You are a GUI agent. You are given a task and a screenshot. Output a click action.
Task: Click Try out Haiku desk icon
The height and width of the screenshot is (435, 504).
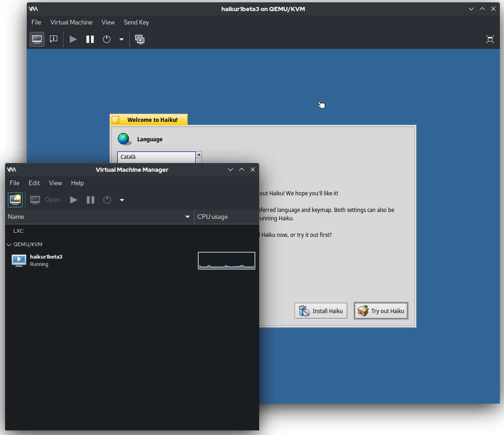tap(363, 311)
